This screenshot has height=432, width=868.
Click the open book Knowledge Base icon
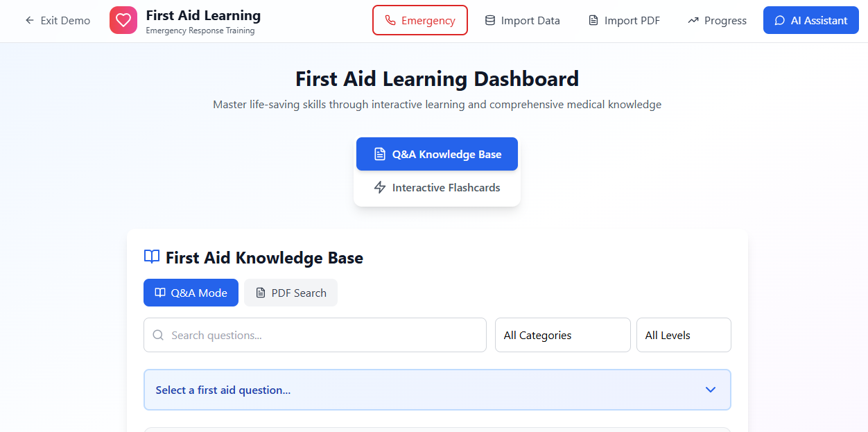pos(152,257)
